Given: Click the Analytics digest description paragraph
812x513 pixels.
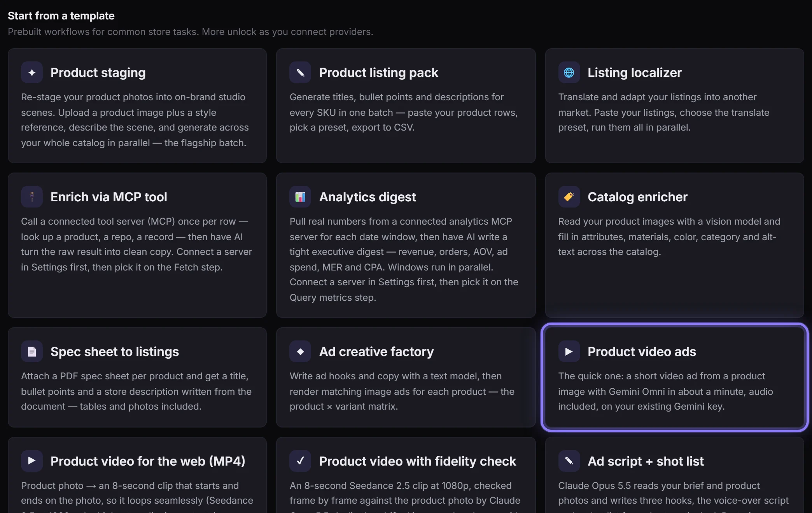Looking at the screenshot, I should [404, 259].
